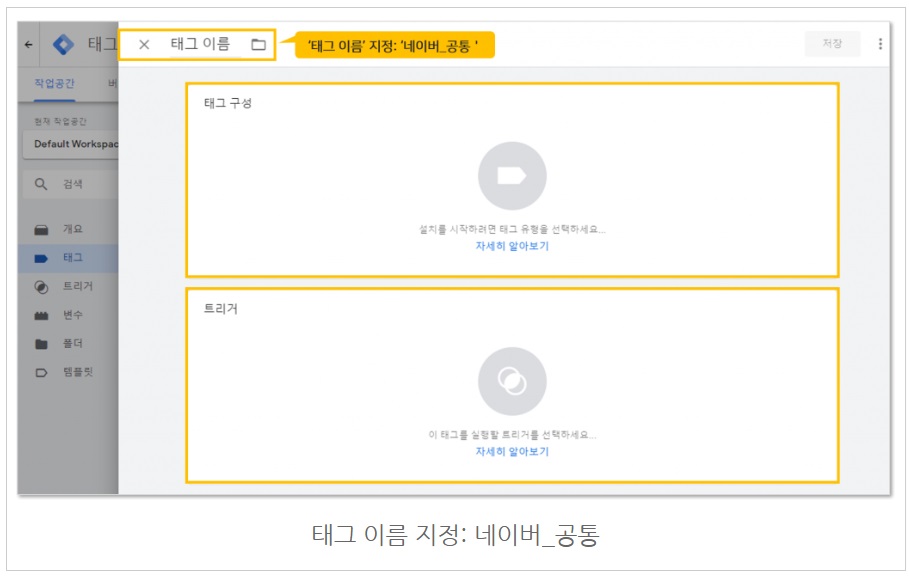909x576 pixels.
Task: Open 템플릿 in the sidebar
Action: click(x=78, y=372)
